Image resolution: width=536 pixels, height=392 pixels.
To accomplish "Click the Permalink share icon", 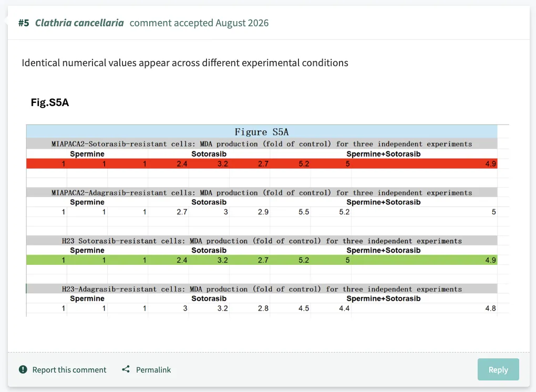I will [126, 369].
